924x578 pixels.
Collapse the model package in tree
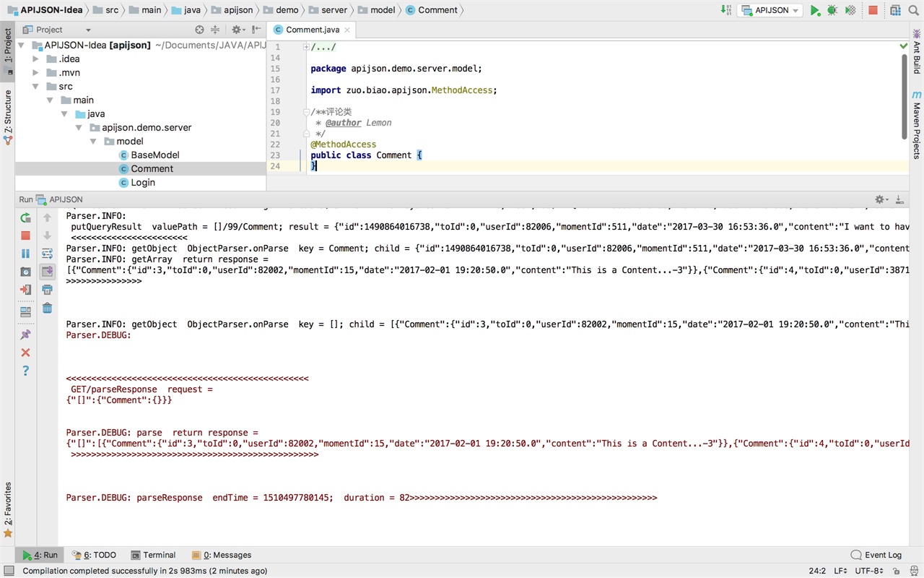coord(93,142)
